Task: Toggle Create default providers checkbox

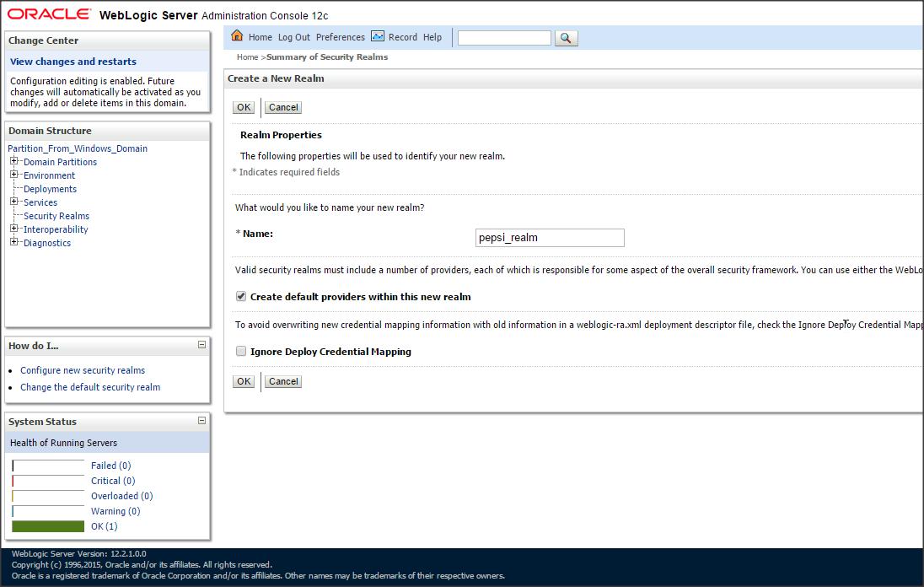Action: pyautogui.click(x=241, y=296)
